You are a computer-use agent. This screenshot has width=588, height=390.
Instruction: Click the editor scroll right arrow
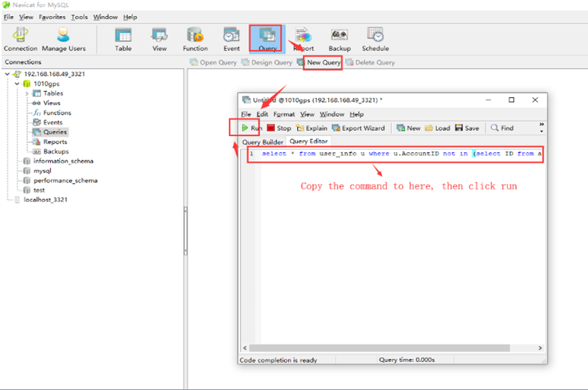(x=540, y=348)
